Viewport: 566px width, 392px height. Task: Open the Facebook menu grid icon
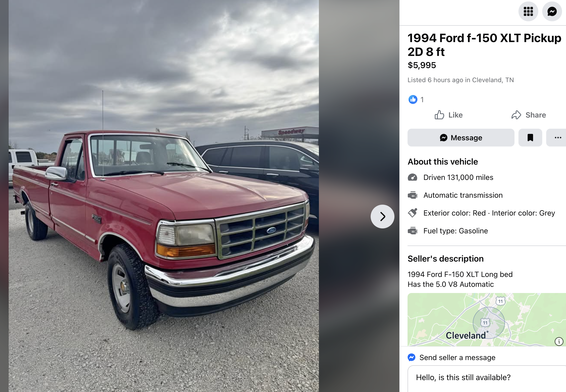(x=528, y=11)
